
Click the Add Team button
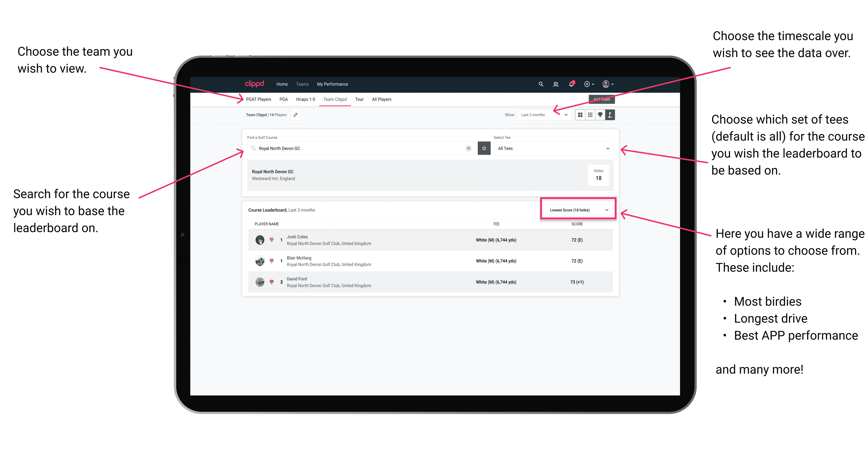pyautogui.click(x=602, y=98)
